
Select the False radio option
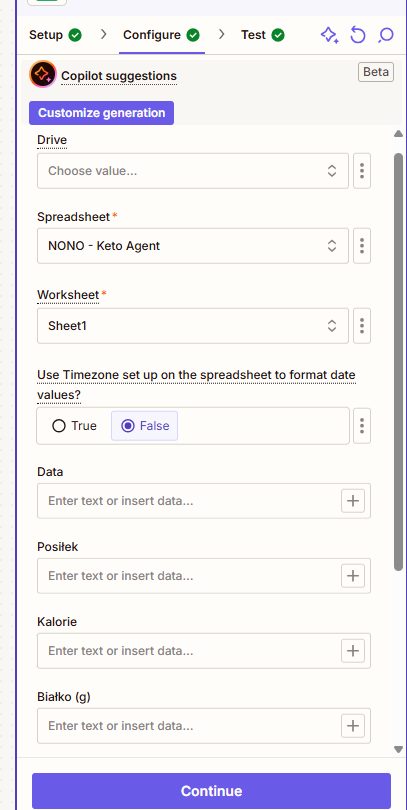(145, 426)
